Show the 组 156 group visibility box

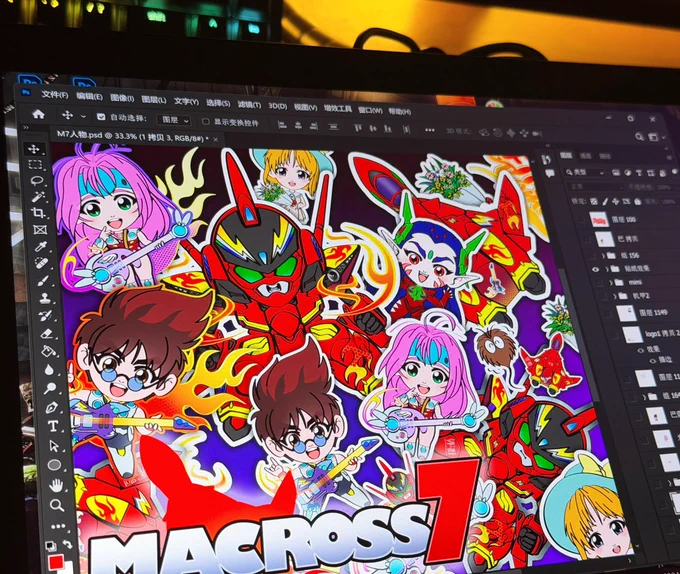click(591, 256)
